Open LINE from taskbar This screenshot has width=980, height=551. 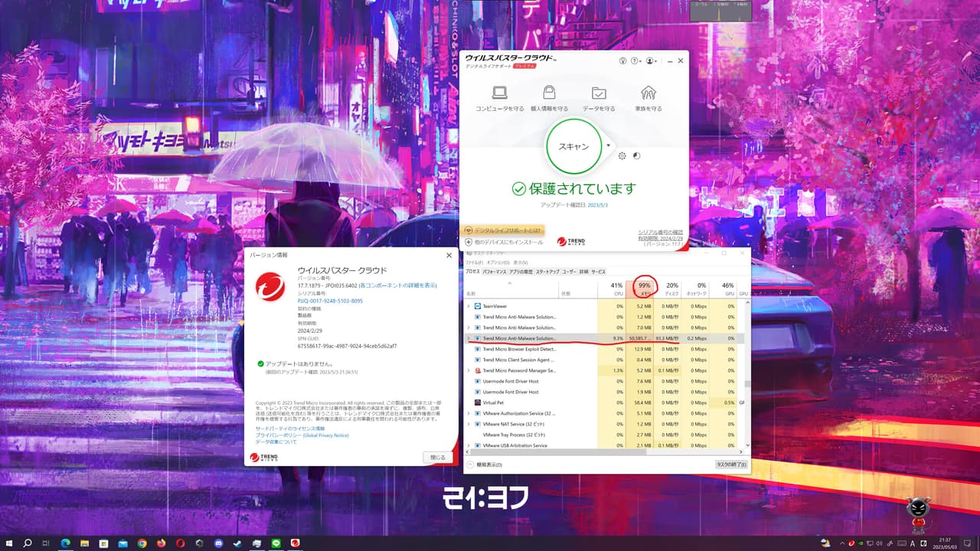coord(276,543)
